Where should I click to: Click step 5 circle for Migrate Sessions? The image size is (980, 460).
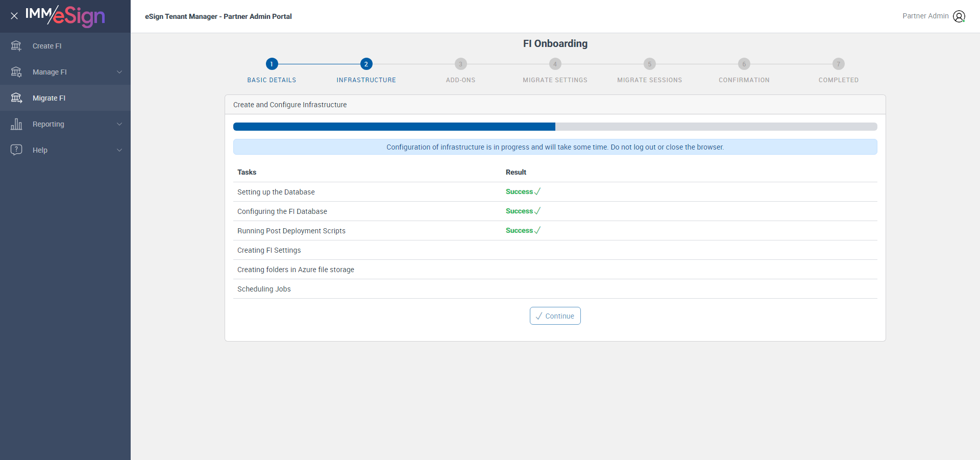(650, 64)
